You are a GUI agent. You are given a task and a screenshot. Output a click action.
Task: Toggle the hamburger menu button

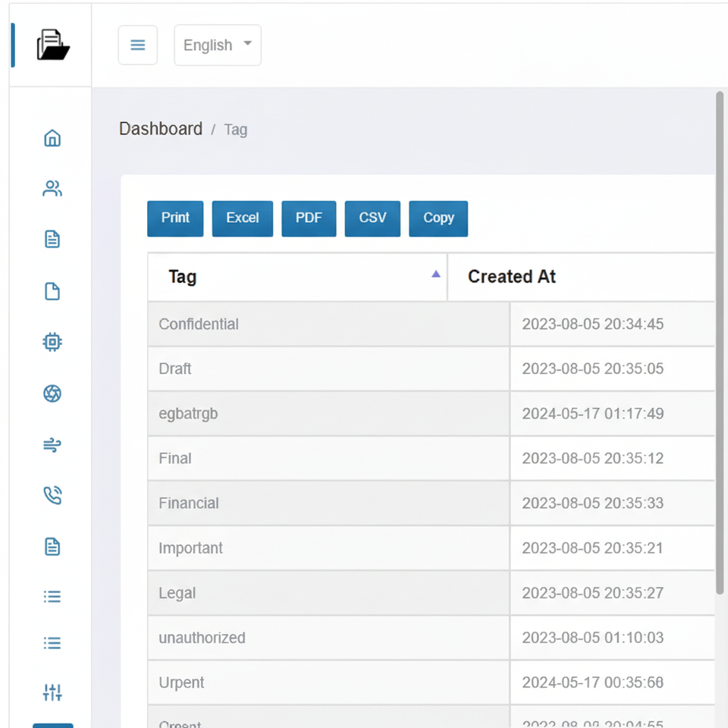[x=138, y=45]
